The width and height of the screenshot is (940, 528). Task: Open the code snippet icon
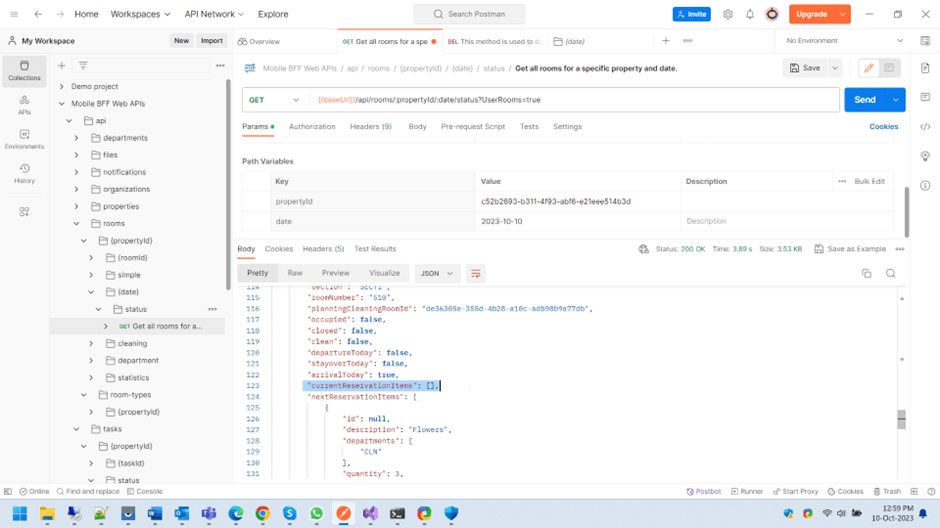925,126
